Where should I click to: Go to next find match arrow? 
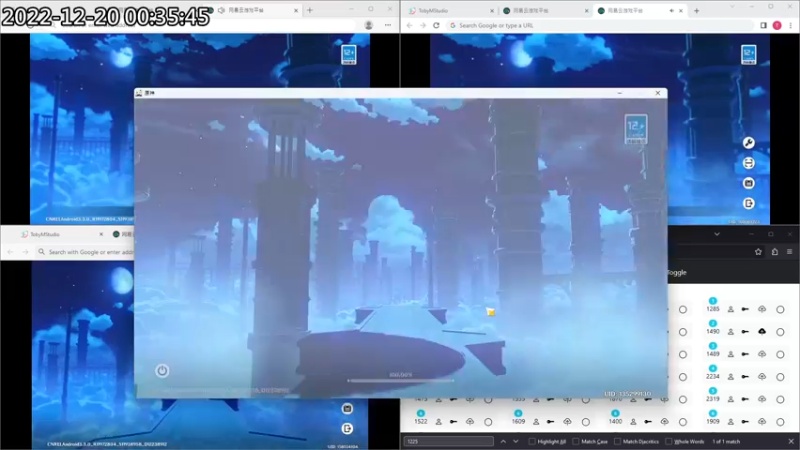516,441
